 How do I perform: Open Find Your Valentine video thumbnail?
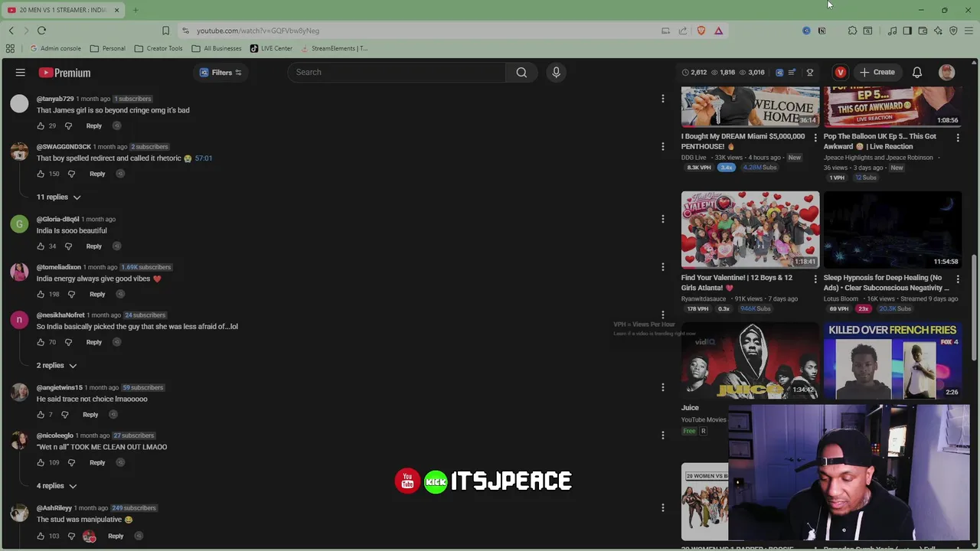click(750, 230)
